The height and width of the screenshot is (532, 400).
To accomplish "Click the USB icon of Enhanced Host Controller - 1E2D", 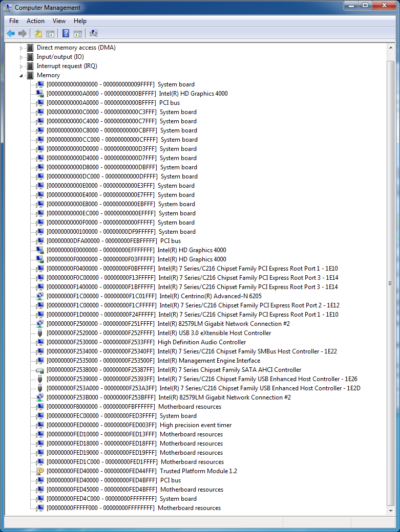I will click(x=40, y=388).
